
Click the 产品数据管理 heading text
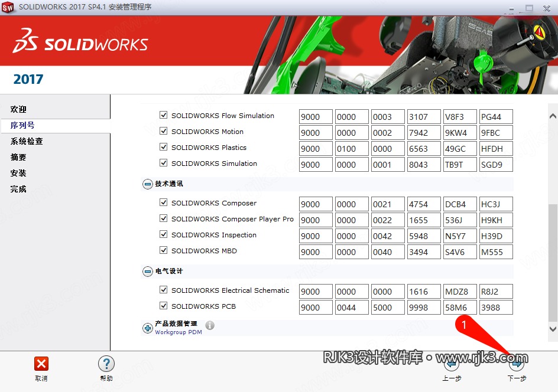tap(176, 324)
